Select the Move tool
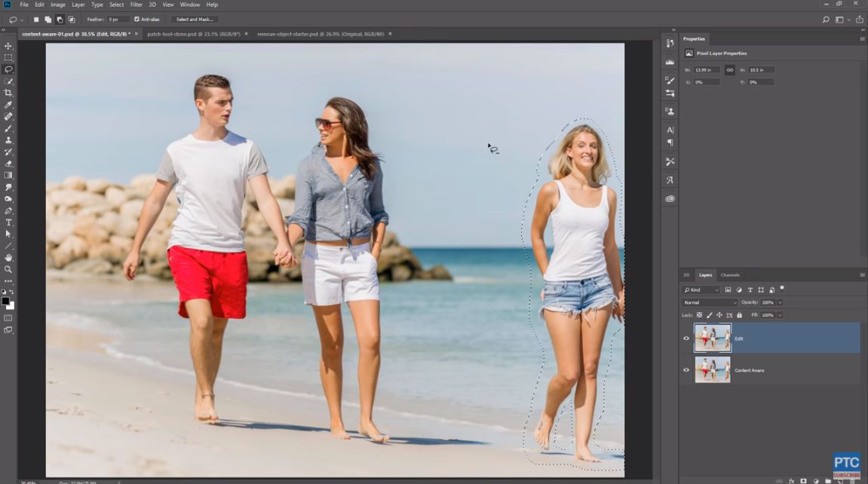868x484 pixels. (x=8, y=46)
